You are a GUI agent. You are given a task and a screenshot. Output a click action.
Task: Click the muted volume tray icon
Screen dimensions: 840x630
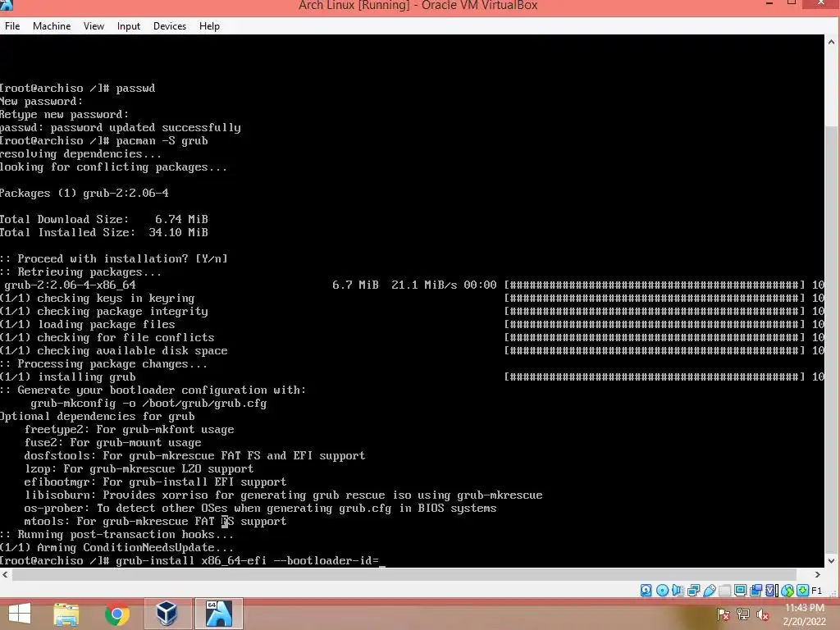pos(763,614)
